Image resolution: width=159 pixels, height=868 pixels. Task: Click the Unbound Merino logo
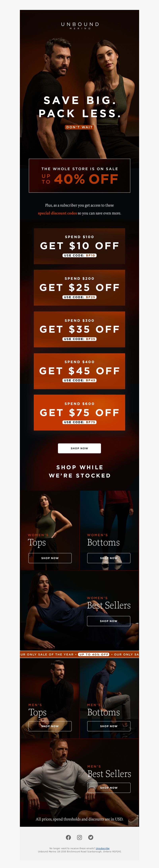[80, 26]
